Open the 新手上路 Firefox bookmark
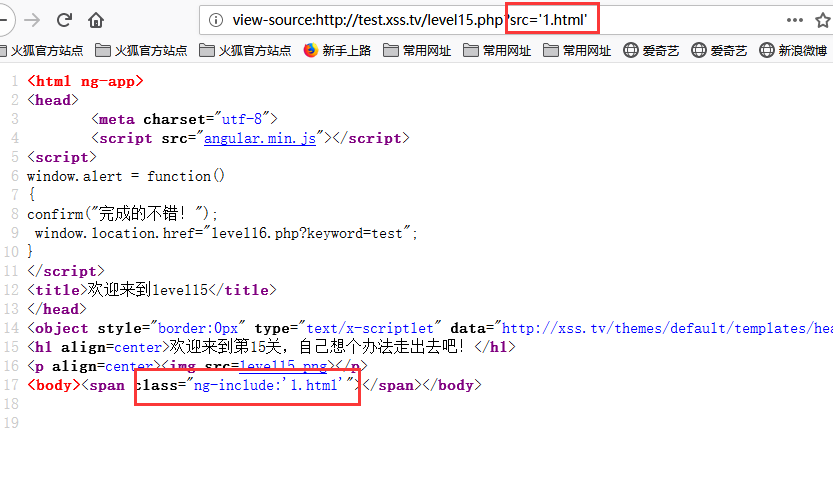Image resolution: width=833 pixels, height=477 pixels. (x=337, y=50)
